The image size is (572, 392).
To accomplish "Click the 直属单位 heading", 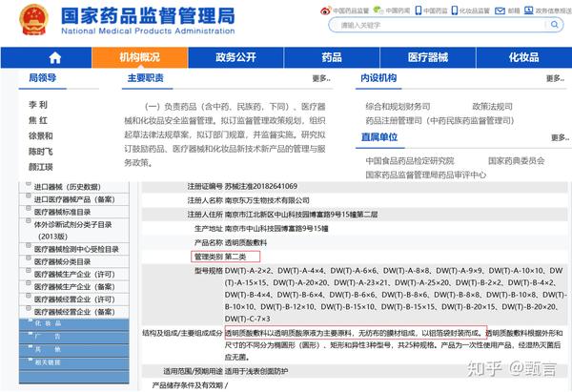I will click(x=379, y=137).
